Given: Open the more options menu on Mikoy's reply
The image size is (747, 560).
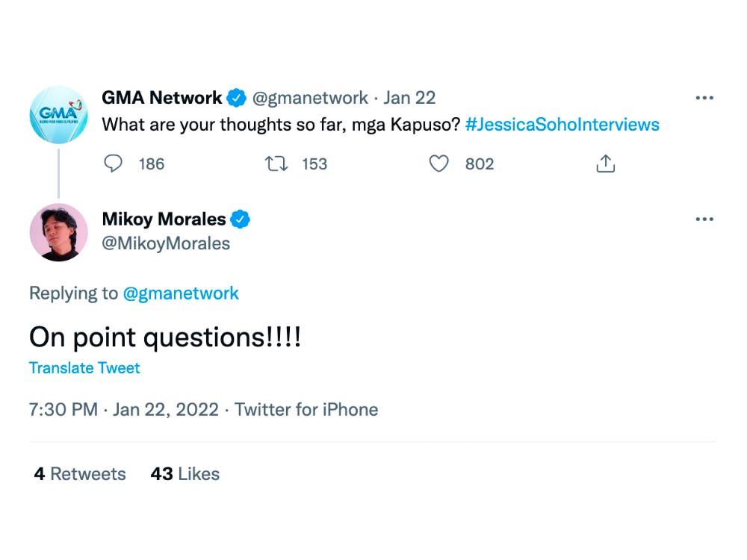Looking at the screenshot, I should coord(703,218).
